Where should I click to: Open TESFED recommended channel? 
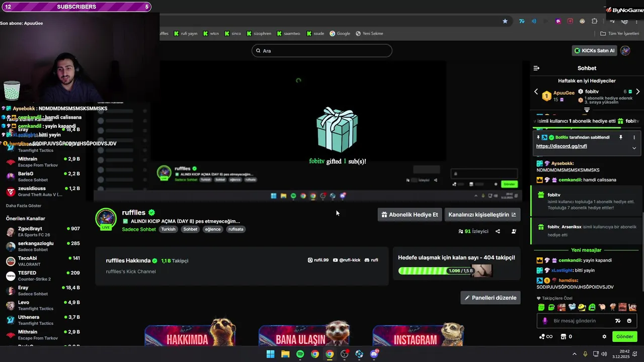point(43,276)
